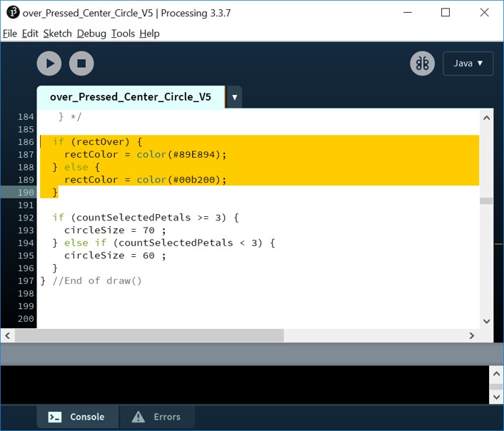Click the Errors warning triangle icon
The width and height of the screenshot is (504, 431).
pyautogui.click(x=138, y=417)
